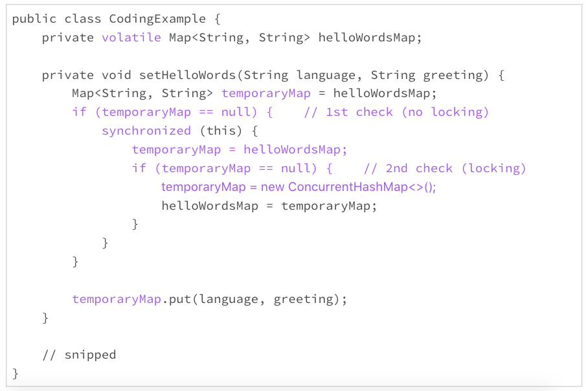Click null in the 1st check condition

click(x=236, y=112)
